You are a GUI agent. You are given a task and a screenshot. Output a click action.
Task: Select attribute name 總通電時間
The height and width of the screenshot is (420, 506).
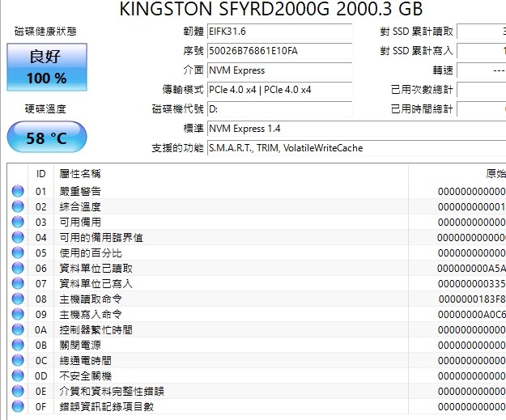point(86,361)
